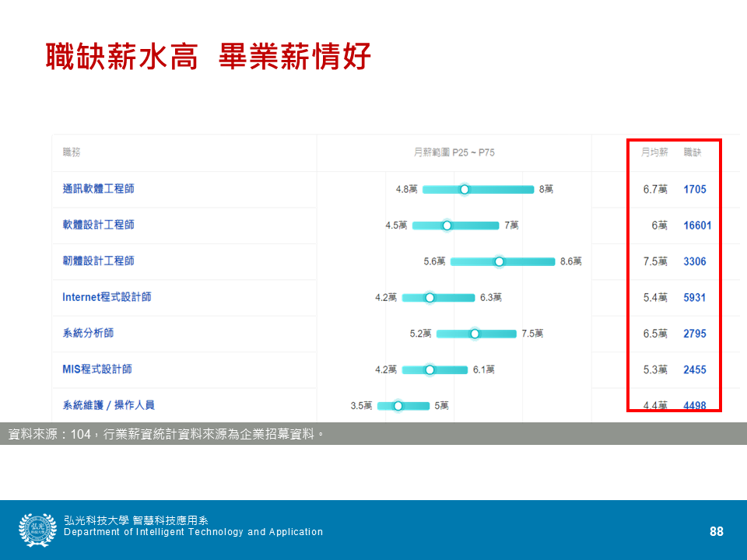This screenshot has height=560, width=747.
Task: Click the 韌體設計工程師 salary range median marker
Action: (499, 261)
